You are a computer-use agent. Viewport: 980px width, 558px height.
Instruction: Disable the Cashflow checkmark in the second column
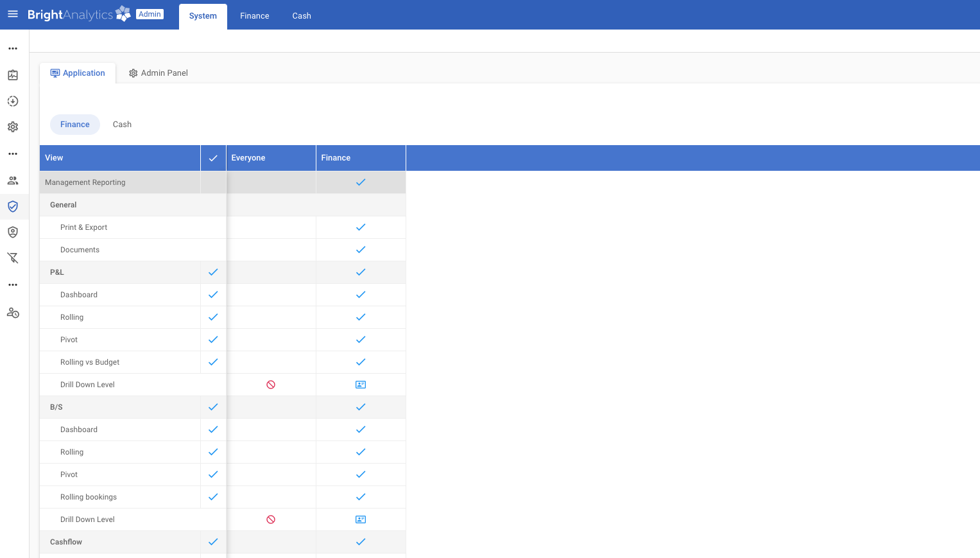213,541
